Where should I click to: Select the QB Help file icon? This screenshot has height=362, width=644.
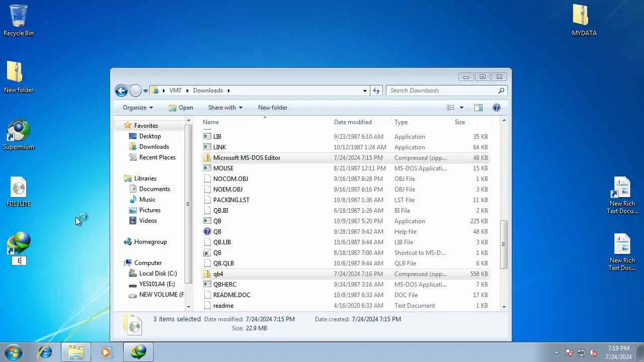pos(207,232)
